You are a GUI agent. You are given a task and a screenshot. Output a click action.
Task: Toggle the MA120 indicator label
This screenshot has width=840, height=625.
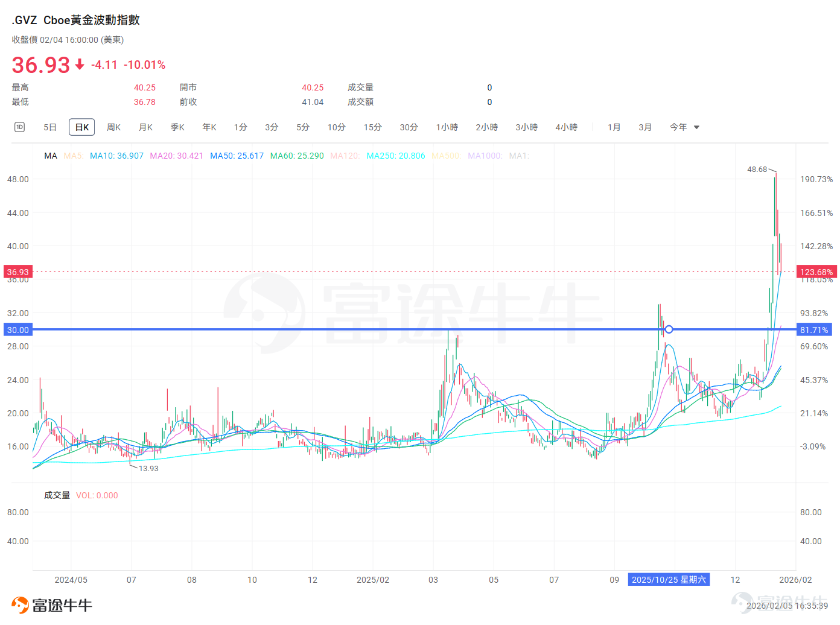[345, 156]
